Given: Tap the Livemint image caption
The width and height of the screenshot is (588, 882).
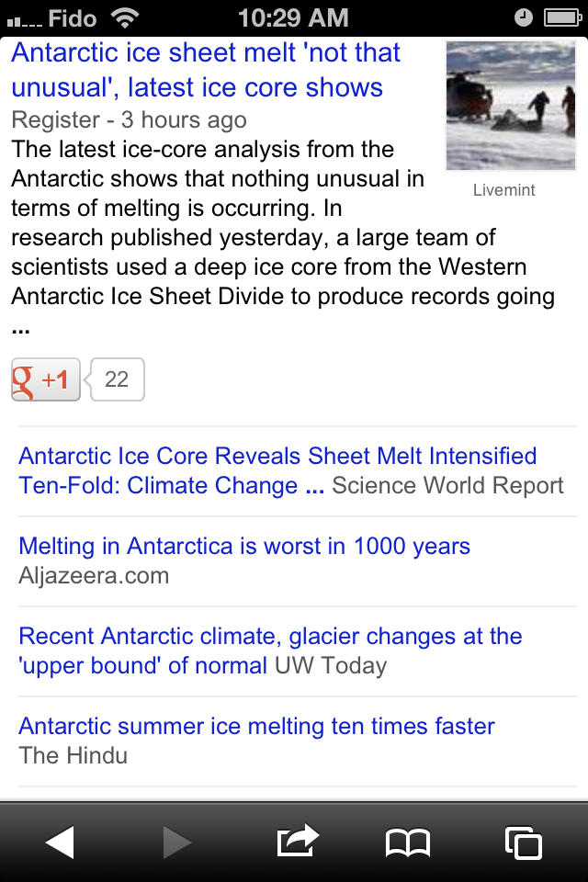Looking at the screenshot, I should click(503, 190).
